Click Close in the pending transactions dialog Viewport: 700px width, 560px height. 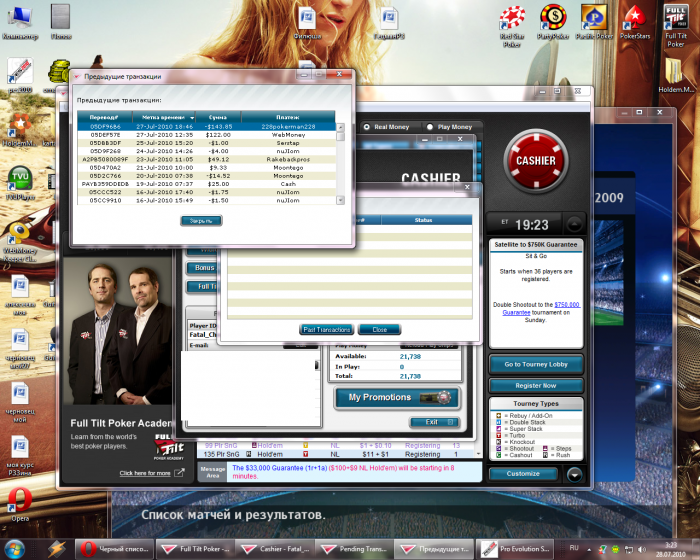click(379, 330)
